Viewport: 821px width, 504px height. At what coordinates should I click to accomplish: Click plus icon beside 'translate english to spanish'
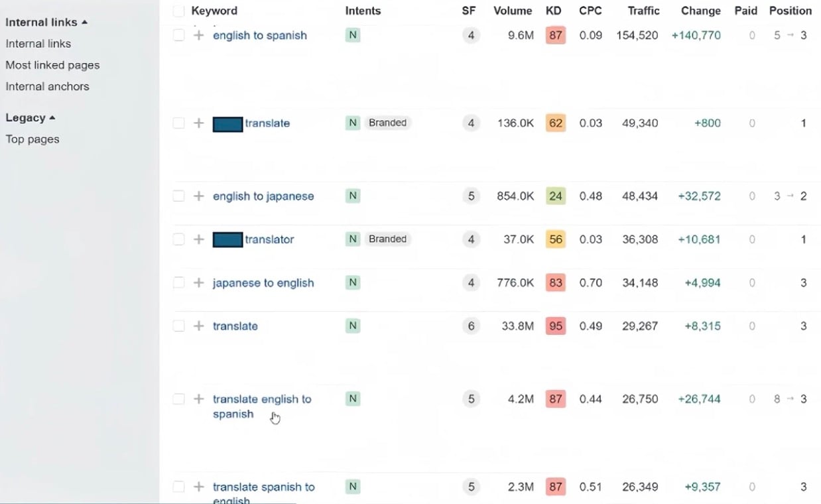coord(198,399)
